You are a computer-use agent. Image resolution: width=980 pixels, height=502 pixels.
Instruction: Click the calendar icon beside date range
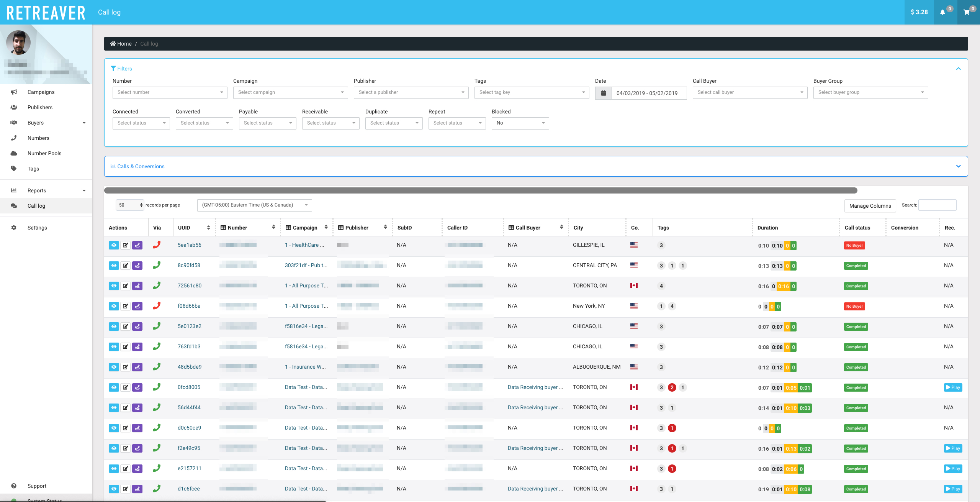pyautogui.click(x=603, y=93)
